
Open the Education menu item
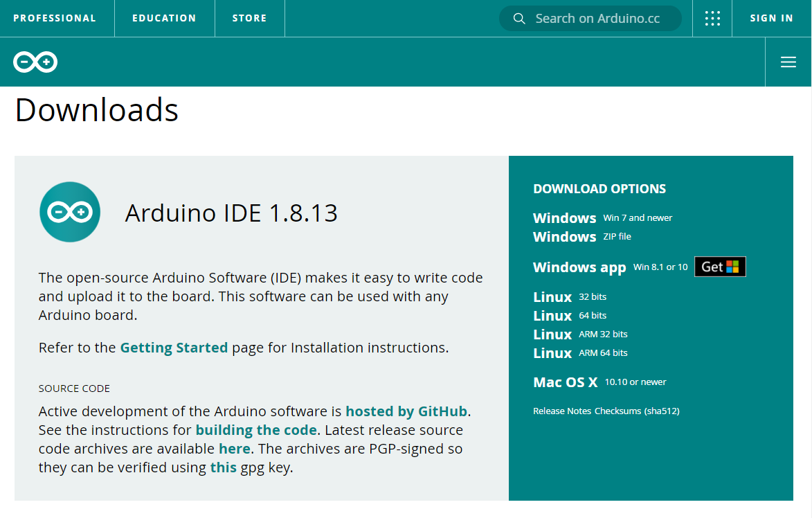pyautogui.click(x=164, y=18)
